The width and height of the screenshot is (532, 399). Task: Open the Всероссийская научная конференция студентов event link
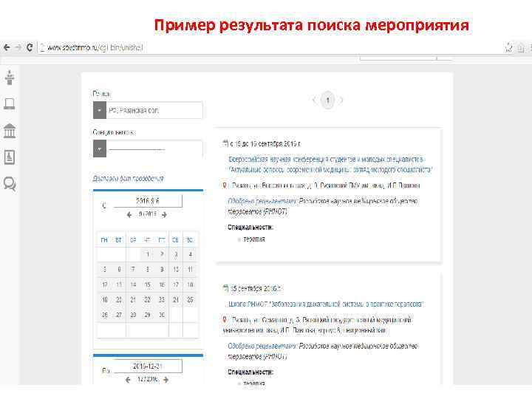click(330, 164)
